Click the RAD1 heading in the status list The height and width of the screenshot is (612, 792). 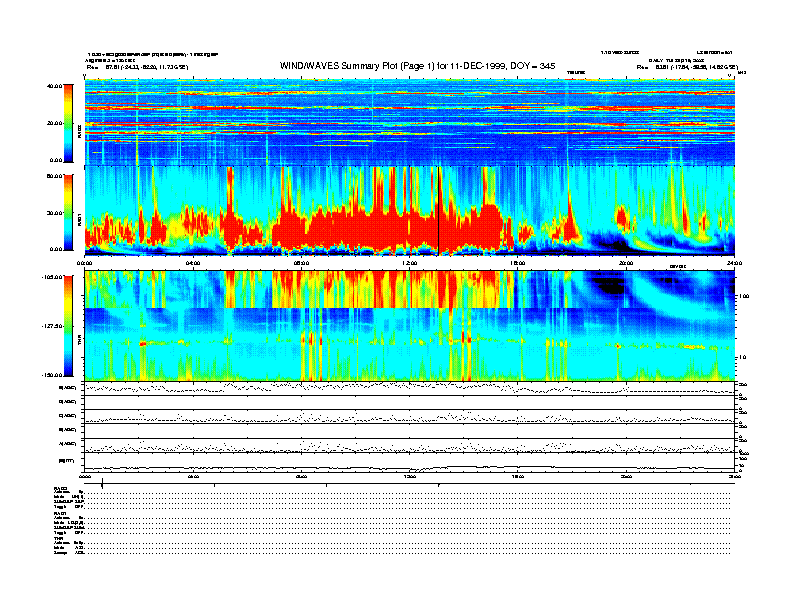(60, 513)
